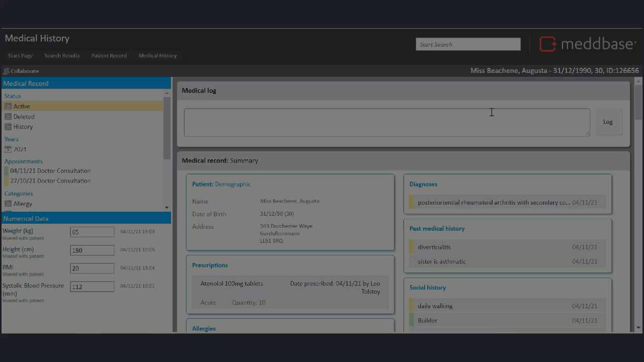Image resolution: width=644 pixels, height=362 pixels.
Task: Select History under Status
Action: (x=23, y=127)
